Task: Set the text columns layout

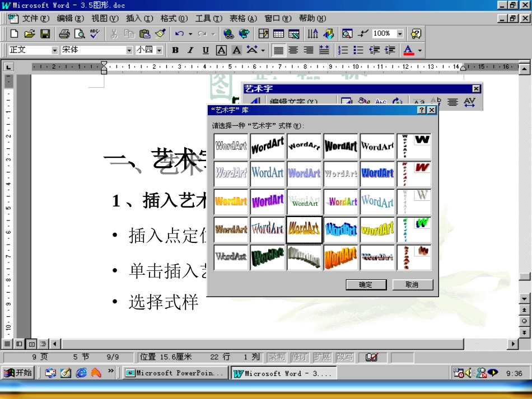Action: [x=313, y=34]
